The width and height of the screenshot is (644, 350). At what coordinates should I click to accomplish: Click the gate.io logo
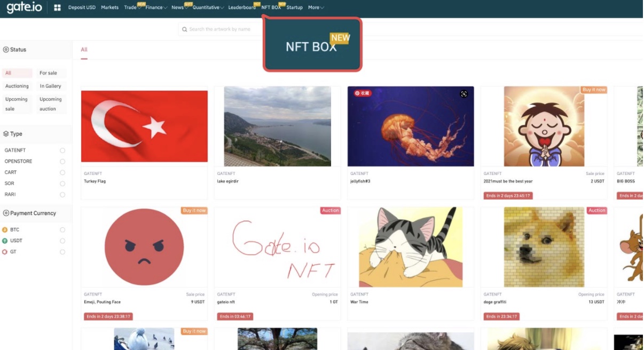point(24,7)
